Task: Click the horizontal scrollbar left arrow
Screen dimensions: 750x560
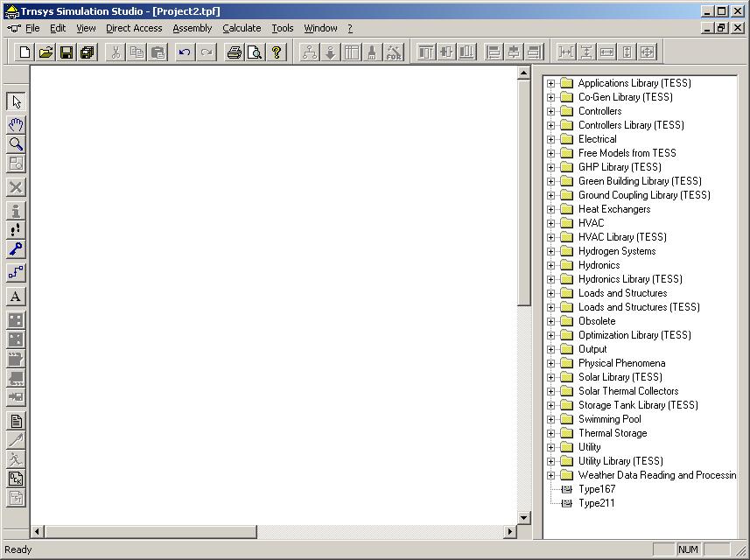Action: pos(38,531)
